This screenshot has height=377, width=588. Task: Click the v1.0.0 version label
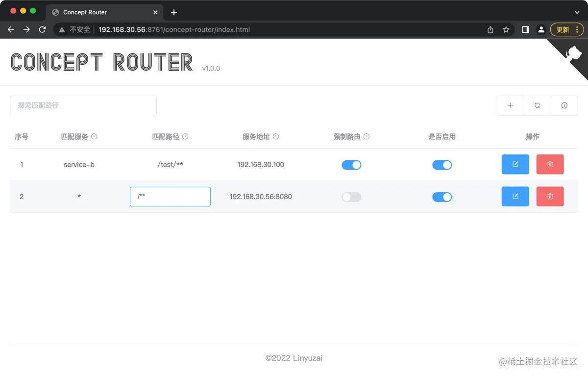[x=211, y=68]
